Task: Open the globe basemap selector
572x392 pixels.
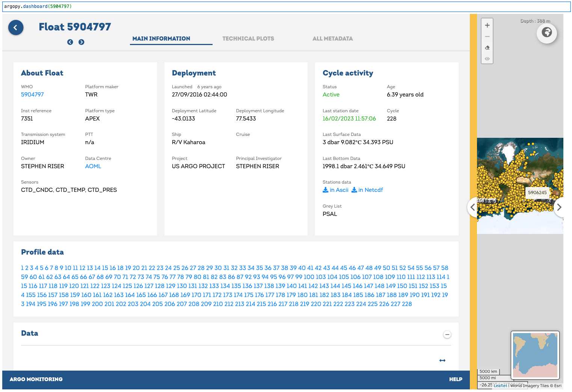Action: pos(547,32)
